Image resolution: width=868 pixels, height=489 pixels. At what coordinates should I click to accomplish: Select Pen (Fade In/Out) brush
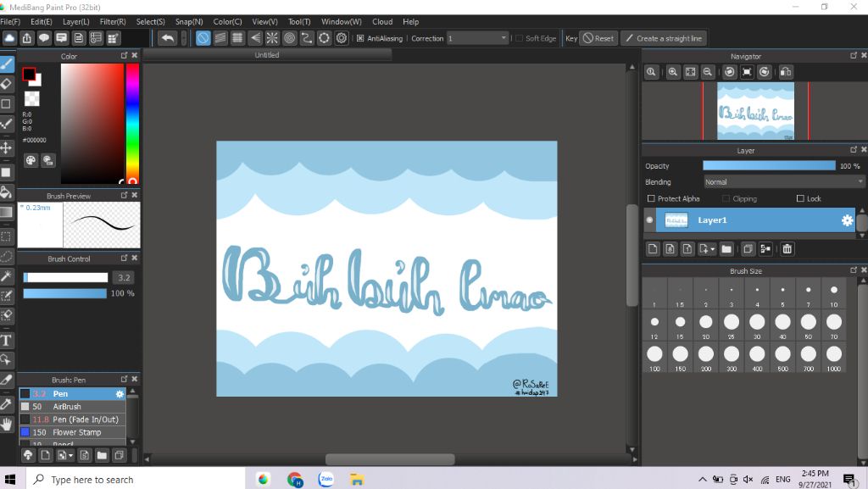point(73,420)
